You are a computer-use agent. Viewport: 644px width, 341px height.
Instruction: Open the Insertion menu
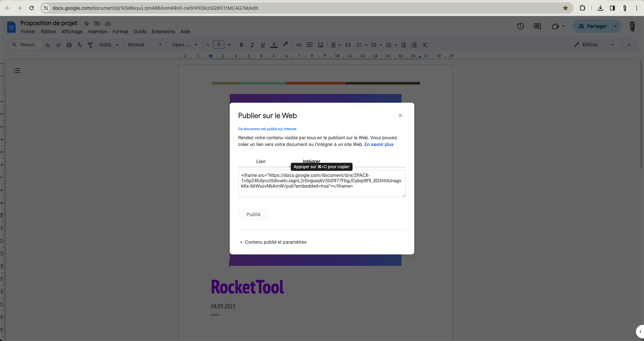coord(97,32)
